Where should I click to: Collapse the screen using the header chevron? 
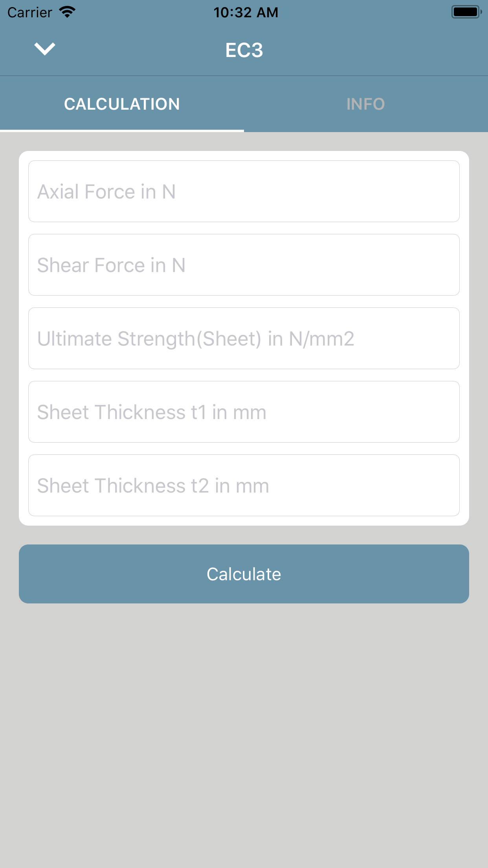(x=45, y=50)
